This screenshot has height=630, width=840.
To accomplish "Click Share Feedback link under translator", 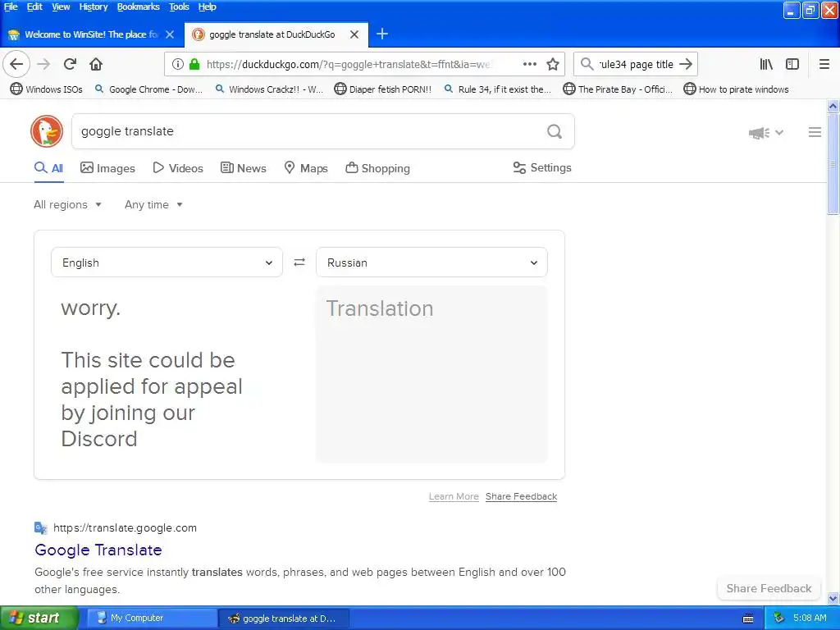I will pyautogui.click(x=521, y=496).
